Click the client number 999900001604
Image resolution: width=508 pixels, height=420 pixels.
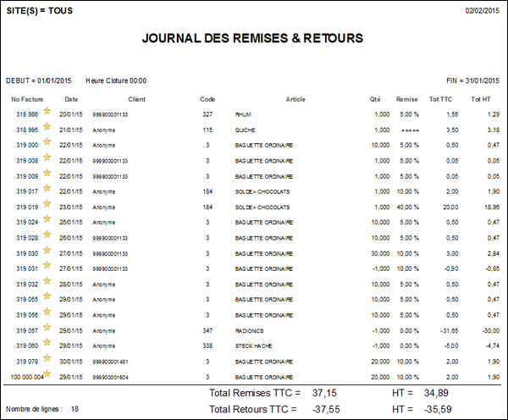110,377
